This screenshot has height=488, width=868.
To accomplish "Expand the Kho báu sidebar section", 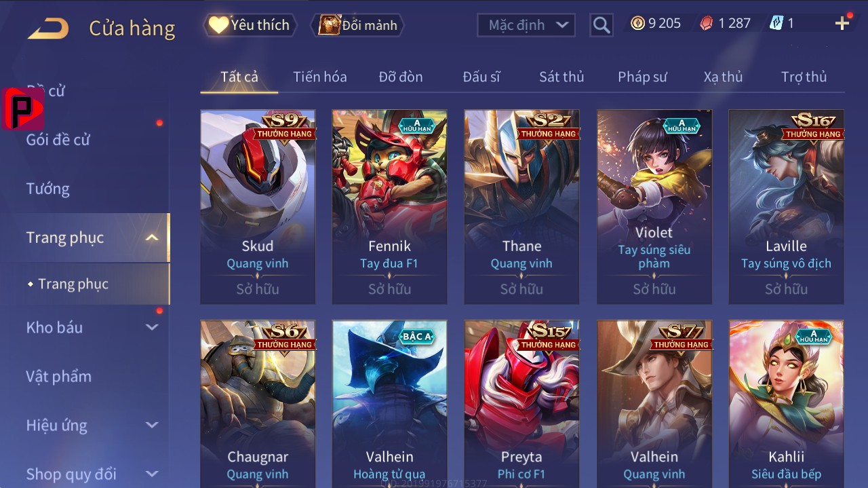I will coord(152,327).
